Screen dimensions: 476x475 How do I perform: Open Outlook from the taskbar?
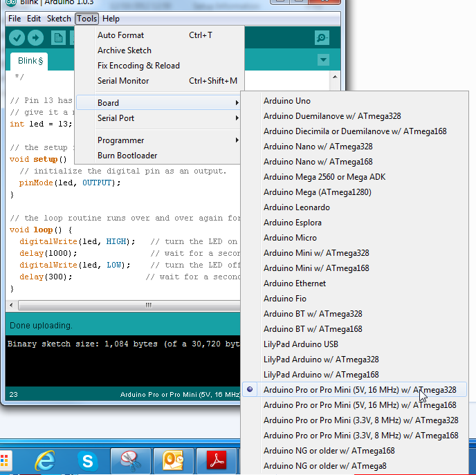pos(174,461)
